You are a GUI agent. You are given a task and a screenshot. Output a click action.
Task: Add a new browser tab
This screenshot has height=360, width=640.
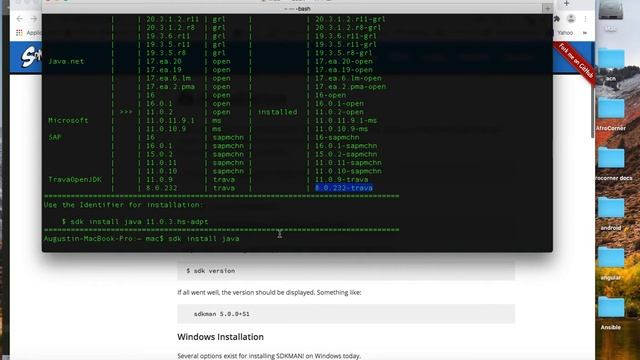(x=566, y=3)
